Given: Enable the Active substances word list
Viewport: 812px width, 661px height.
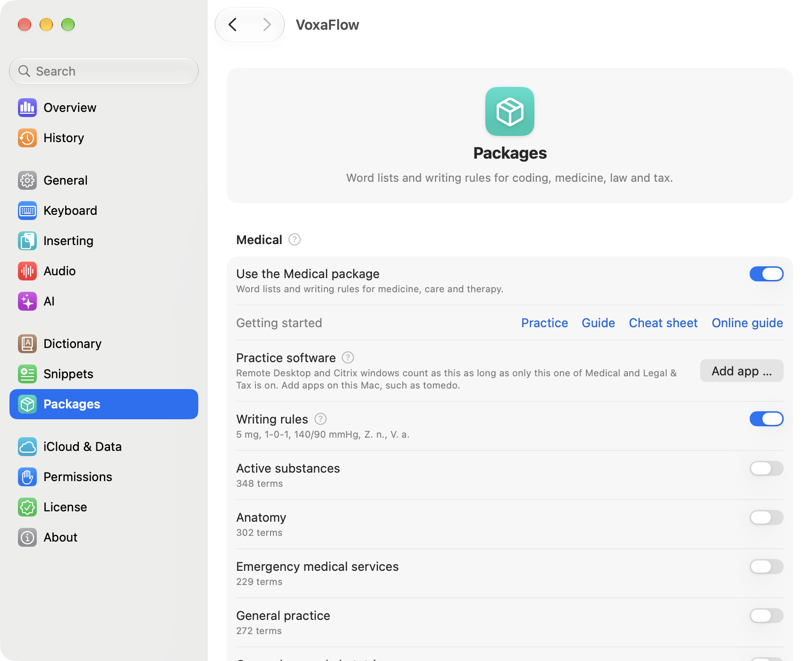Looking at the screenshot, I should coord(767,468).
